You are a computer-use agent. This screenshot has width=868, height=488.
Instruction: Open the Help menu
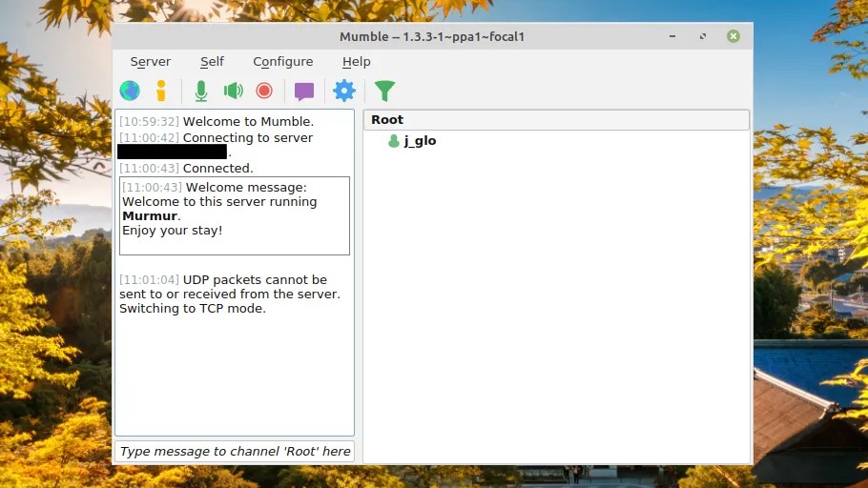[x=356, y=61]
